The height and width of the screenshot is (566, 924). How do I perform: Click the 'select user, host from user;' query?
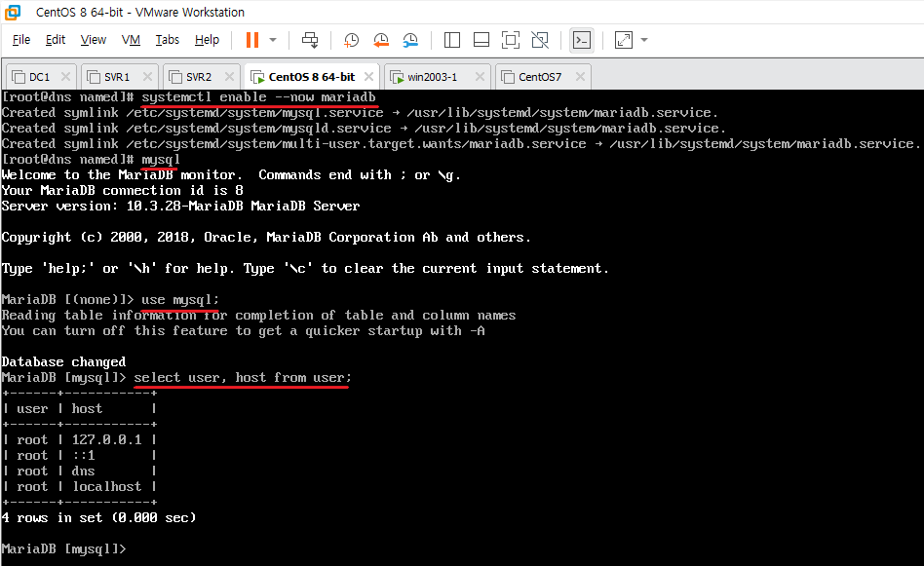242,378
